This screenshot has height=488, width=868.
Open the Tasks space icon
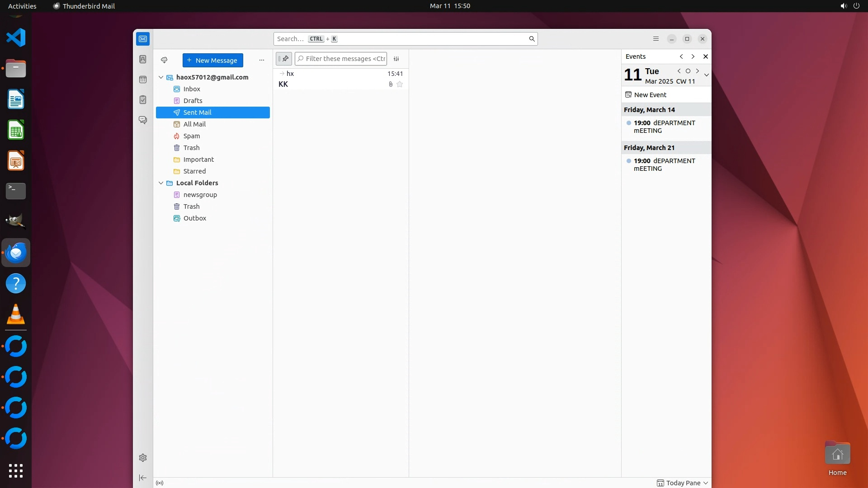143,100
